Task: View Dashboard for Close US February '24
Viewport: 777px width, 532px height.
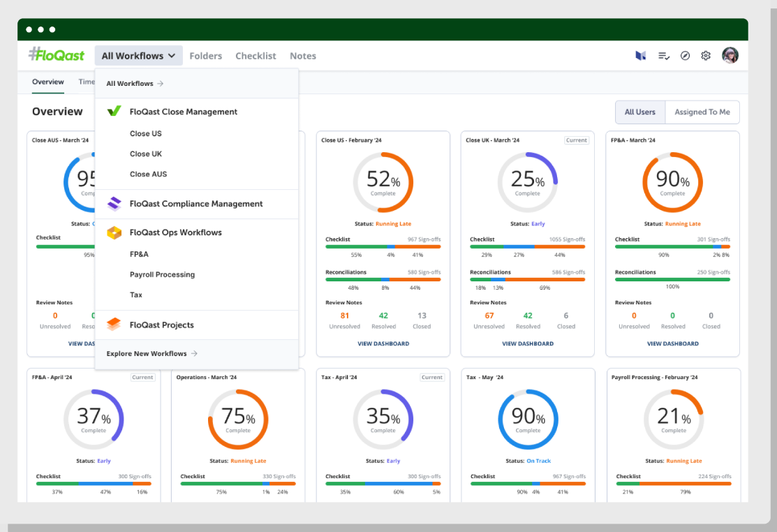Action: 383,343
